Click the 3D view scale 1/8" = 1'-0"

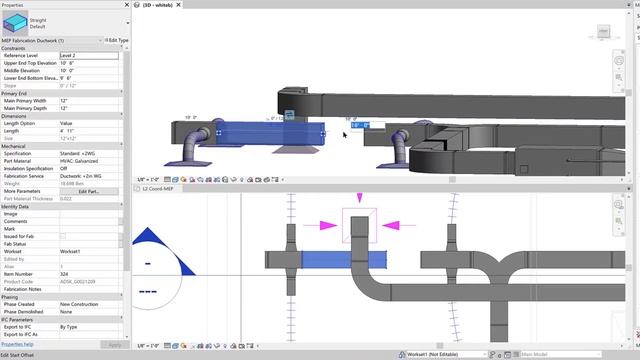[x=148, y=180]
